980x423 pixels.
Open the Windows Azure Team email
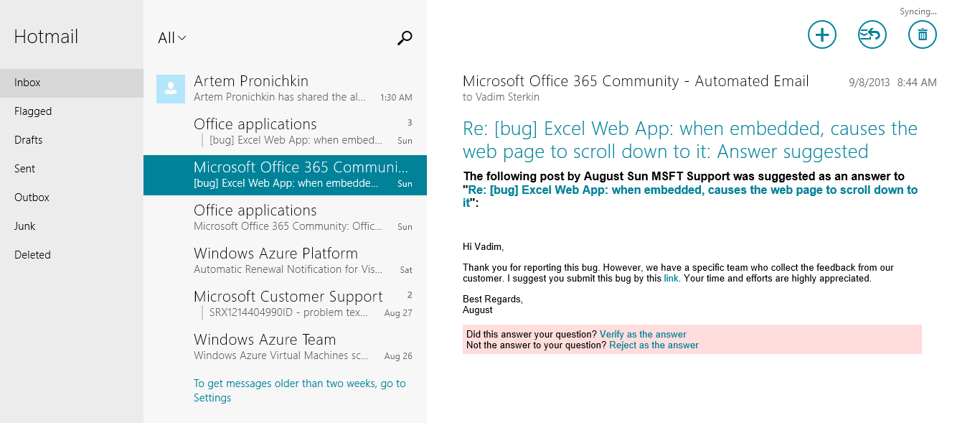pos(285,348)
